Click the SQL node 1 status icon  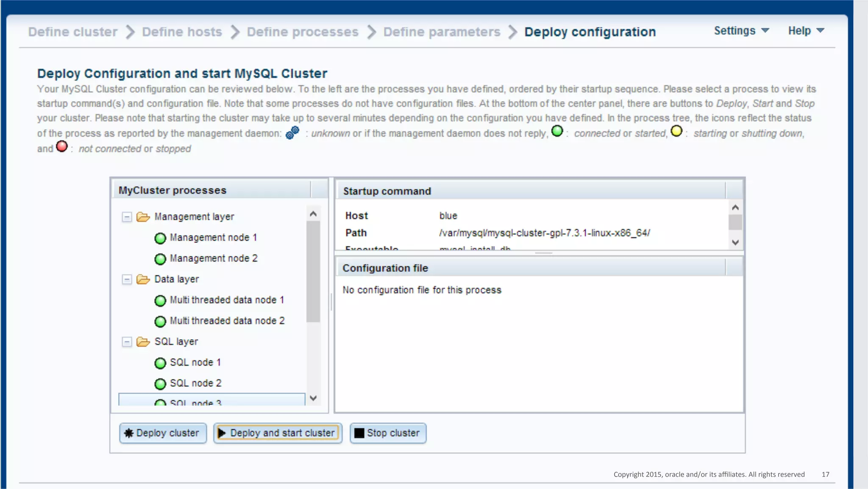pyautogui.click(x=160, y=363)
